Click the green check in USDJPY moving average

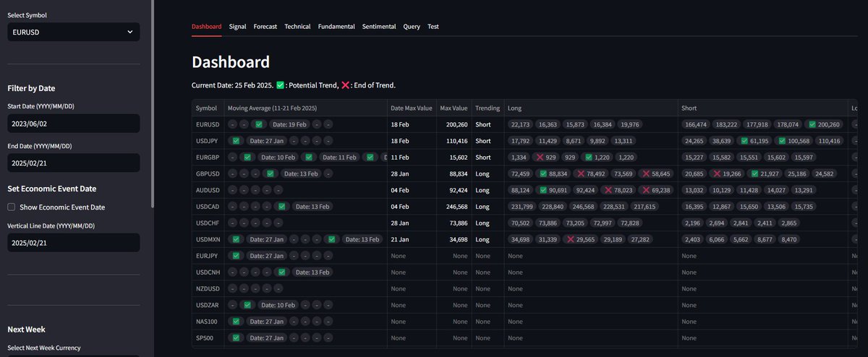coord(236,141)
